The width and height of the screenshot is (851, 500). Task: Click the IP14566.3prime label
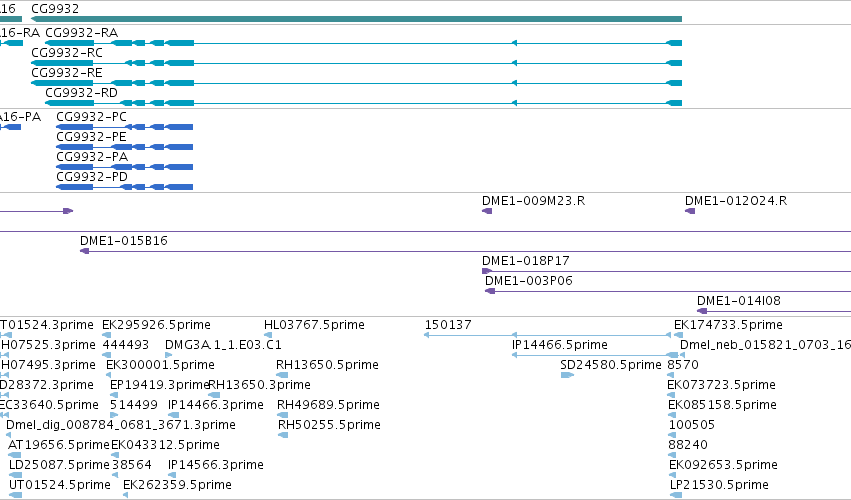(215, 465)
